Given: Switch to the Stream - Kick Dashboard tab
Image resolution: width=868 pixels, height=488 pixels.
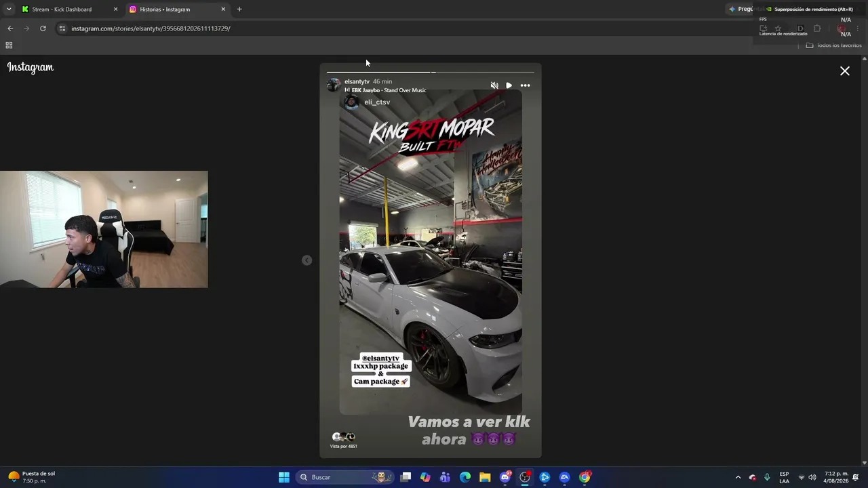Looking at the screenshot, I should coord(62,9).
